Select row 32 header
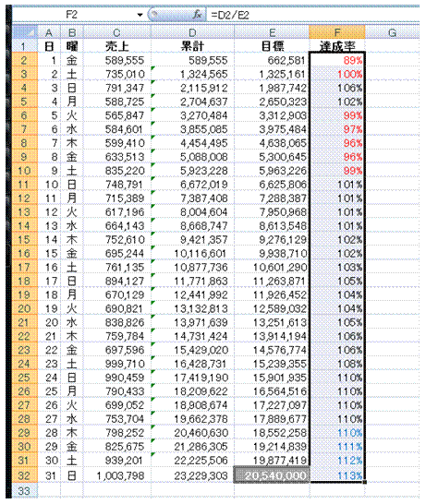The image size is (426, 504). [25, 475]
